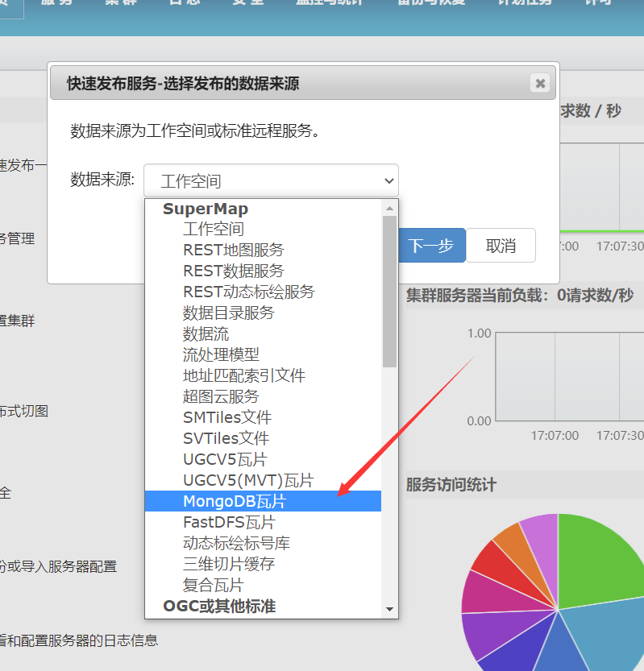Select FastDFS瓦片 option
644x671 pixels.
263,523
